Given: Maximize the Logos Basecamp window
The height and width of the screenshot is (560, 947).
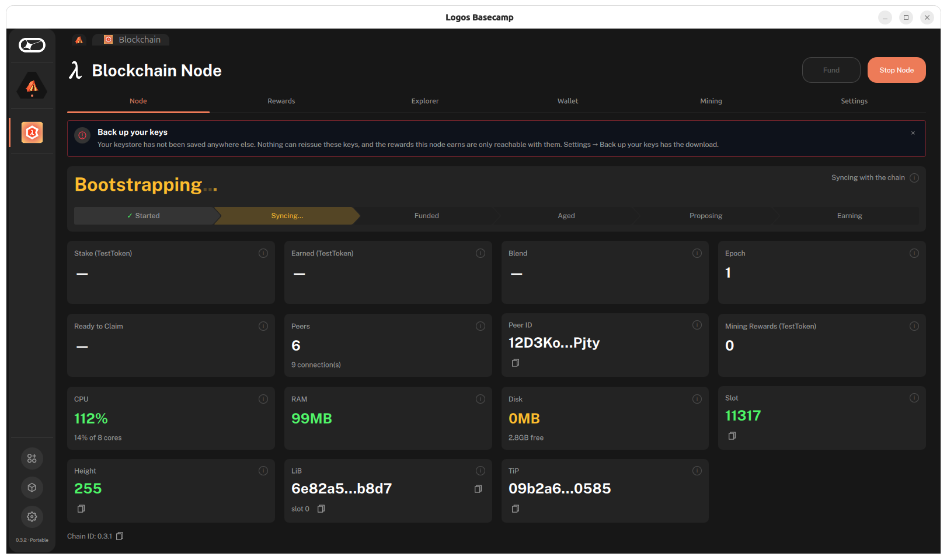Looking at the screenshot, I should [906, 17].
